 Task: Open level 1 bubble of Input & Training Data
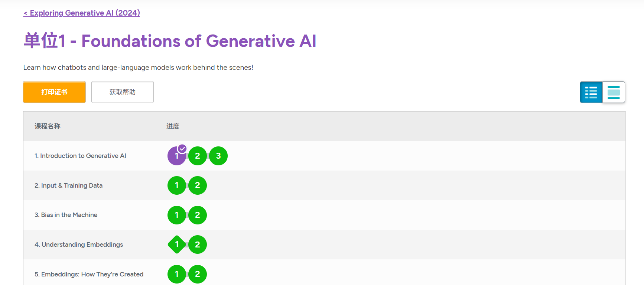click(177, 185)
